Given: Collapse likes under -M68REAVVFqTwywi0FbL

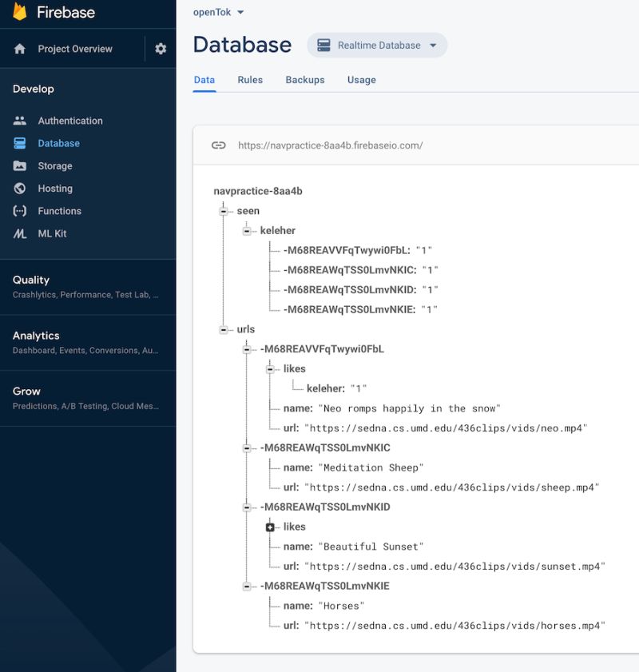Looking at the screenshot, I should pyautogui.click(x=270, y=369).
